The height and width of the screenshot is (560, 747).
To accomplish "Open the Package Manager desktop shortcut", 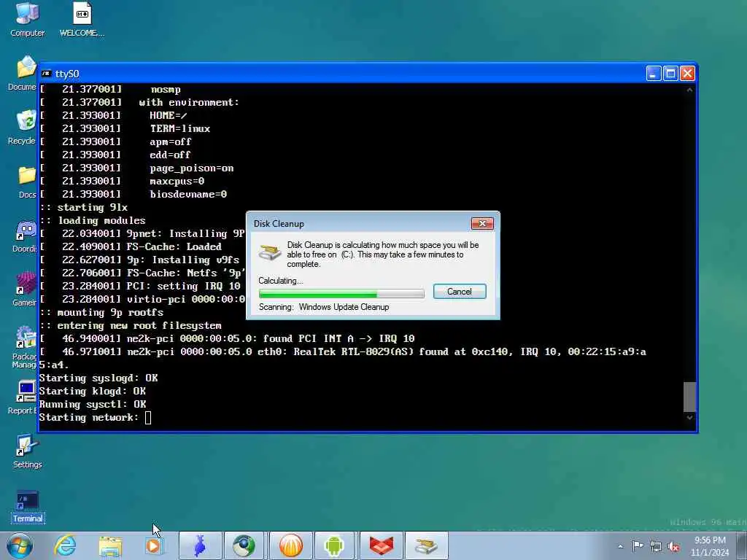I will click(x=26, y=346).
